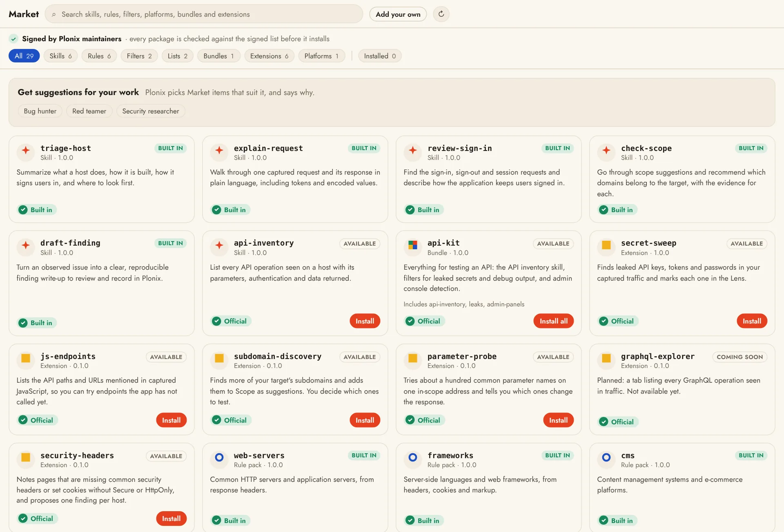Click the subdomain-discovery extension icon

tap(219, 359)
